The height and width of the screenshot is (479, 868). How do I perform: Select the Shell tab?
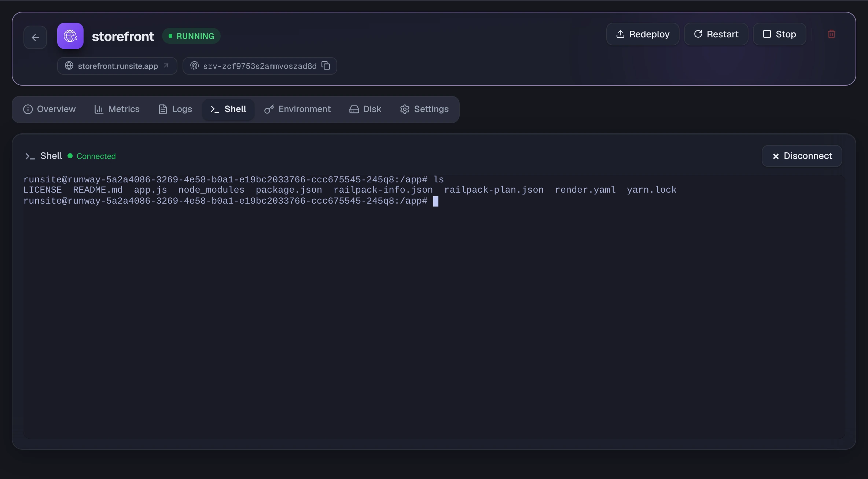[x=228, y=109]
